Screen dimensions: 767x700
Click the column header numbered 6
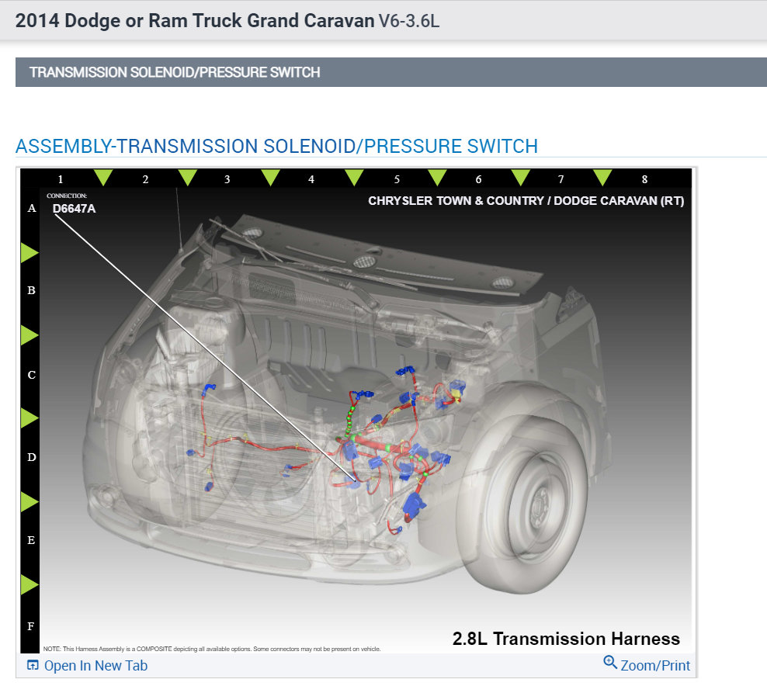(478, 179)
